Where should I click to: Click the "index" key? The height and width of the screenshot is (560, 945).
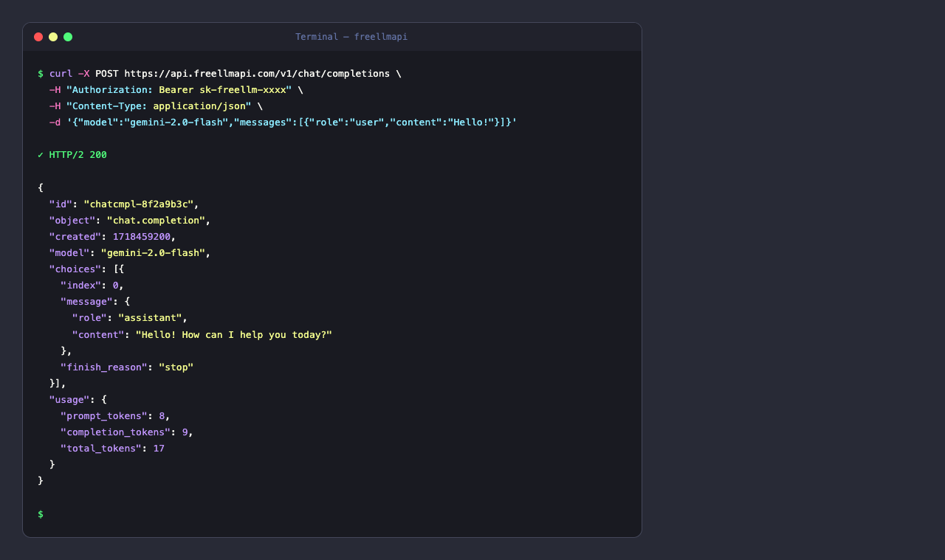81,286
